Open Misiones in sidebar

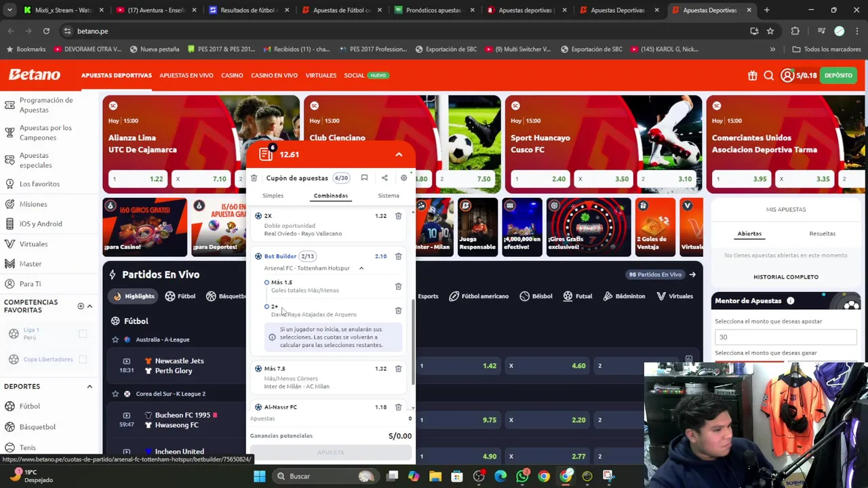point(33,204)
